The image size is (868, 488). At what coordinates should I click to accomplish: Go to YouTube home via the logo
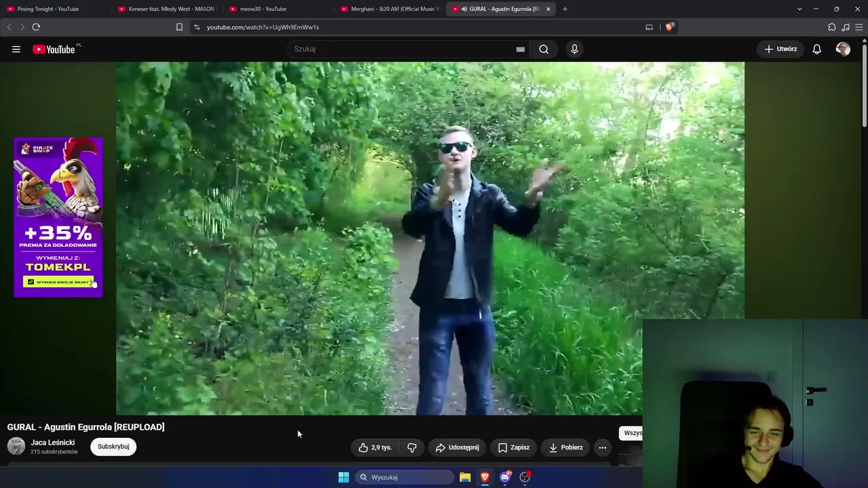54,49
